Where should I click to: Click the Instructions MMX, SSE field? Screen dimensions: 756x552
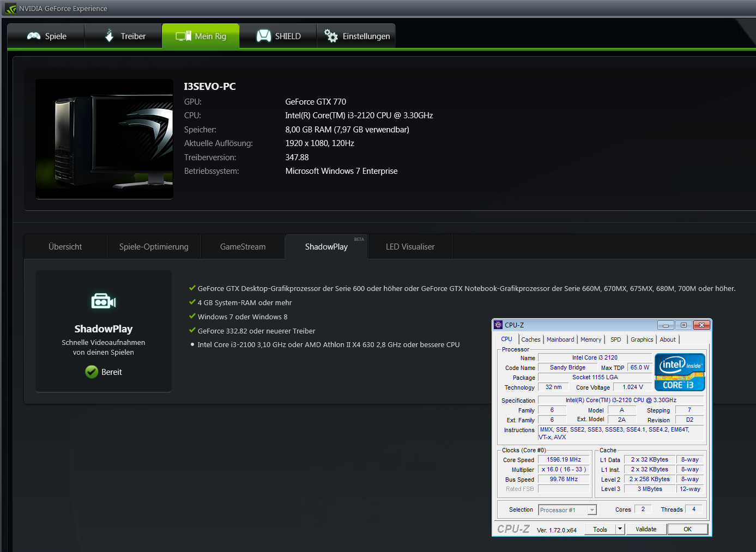[621, 434]
